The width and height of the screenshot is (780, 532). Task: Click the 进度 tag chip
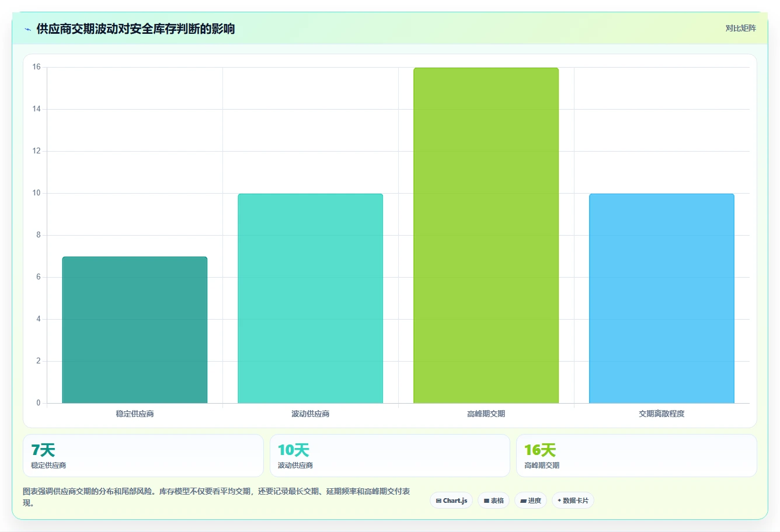531,501
